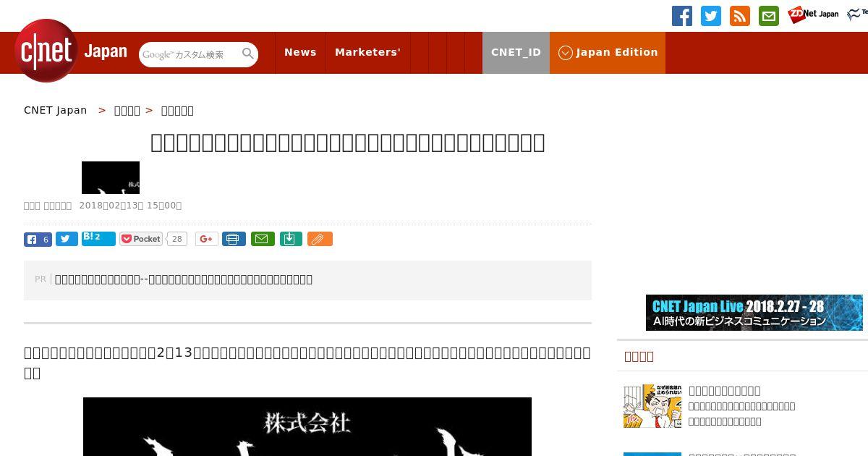Bookmark the article on Hatena (B! 2)
Viewport: 868px width, 456px height.
point(98,238)
